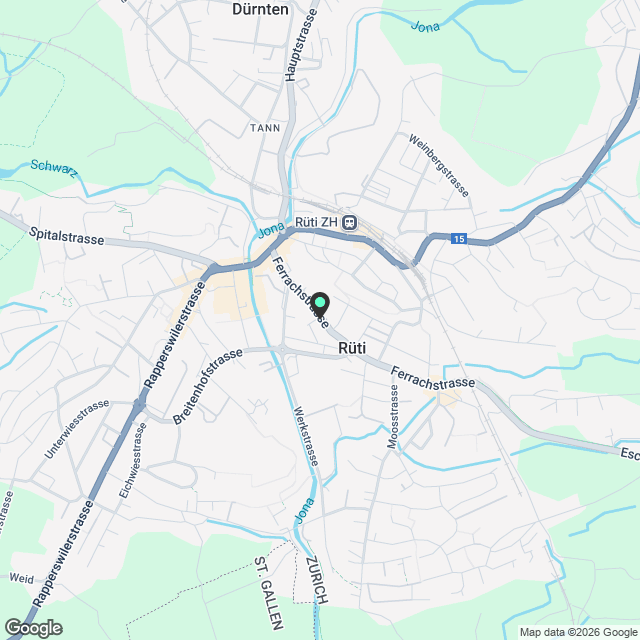
Task: Click the Rüti ZH train station icon
Action: [x=350, y=223]
